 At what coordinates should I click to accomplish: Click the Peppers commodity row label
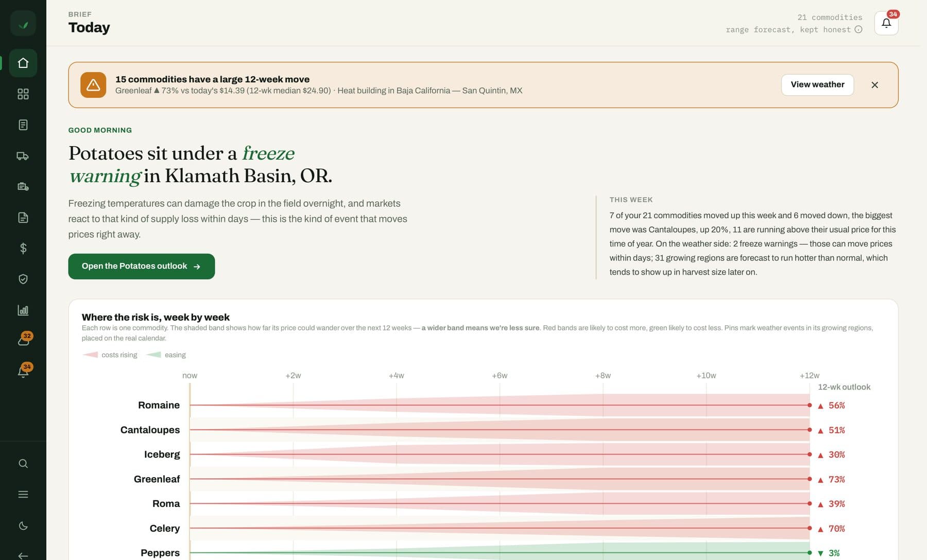pyautogui.click(x=160, y=553)
